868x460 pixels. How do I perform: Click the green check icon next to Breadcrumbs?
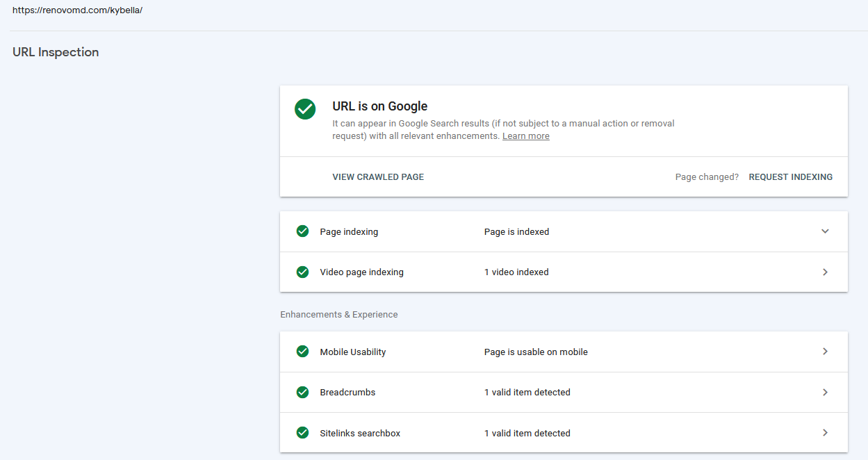coord(302,392)
